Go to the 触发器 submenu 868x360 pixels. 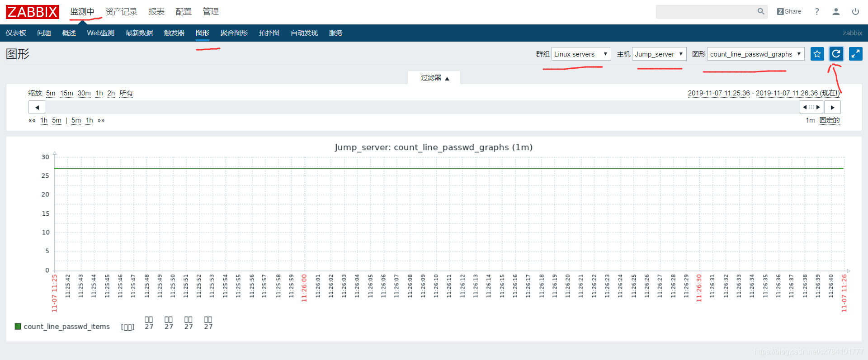point(174,33)
